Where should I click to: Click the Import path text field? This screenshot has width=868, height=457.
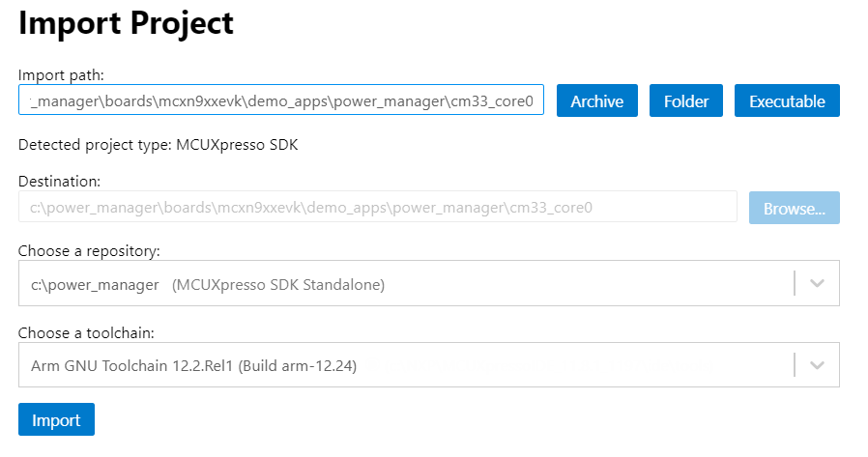click(280, 100)
